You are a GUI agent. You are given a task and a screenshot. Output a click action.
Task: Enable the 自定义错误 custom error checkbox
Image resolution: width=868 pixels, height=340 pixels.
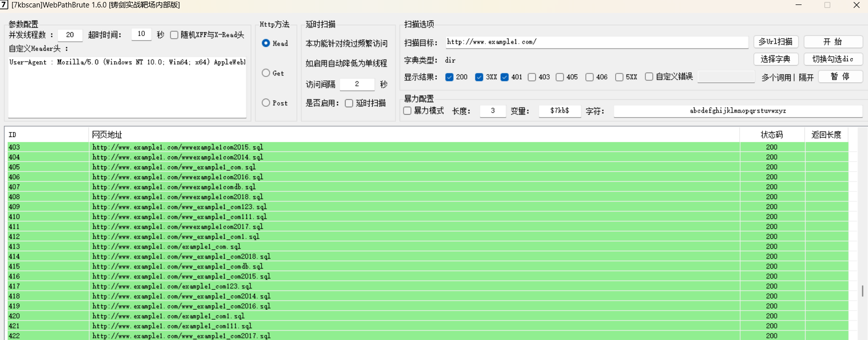(x=649, y=76)
